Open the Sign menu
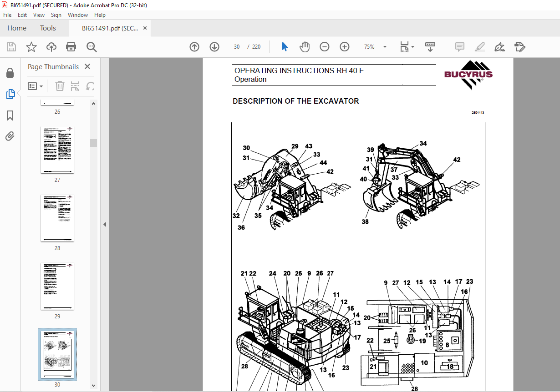 coord(56,15)
